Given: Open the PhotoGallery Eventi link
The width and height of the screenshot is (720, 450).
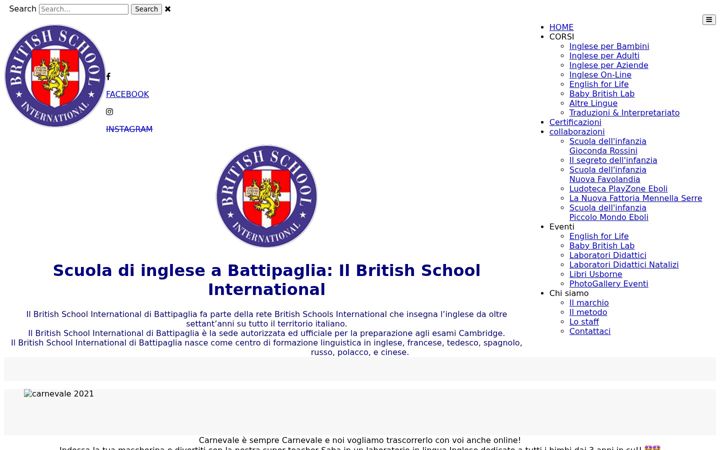Looking at the screenshot, I should pyautogui.click(x=608, y=284).
